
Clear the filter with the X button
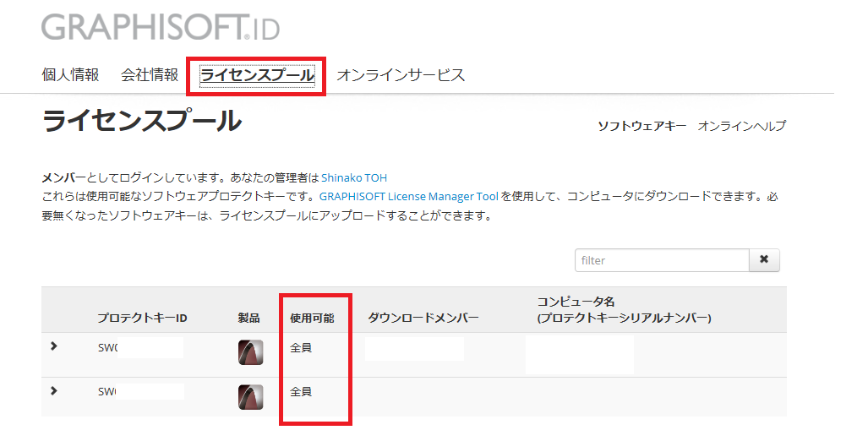point(764,260)
